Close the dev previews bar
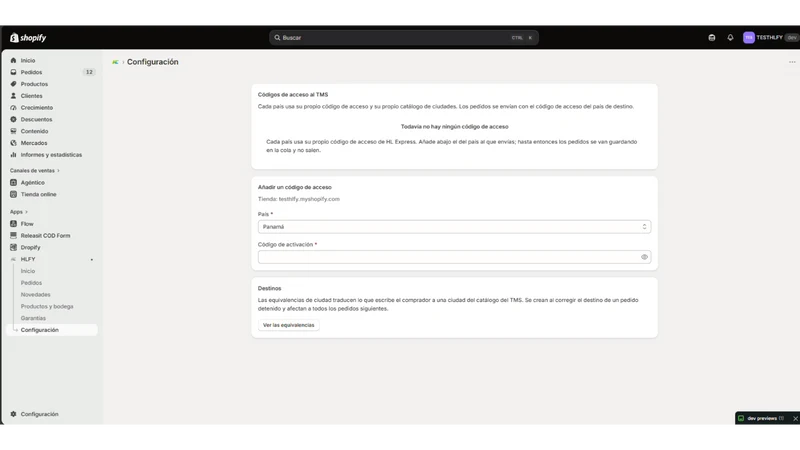 pos(795,418)
